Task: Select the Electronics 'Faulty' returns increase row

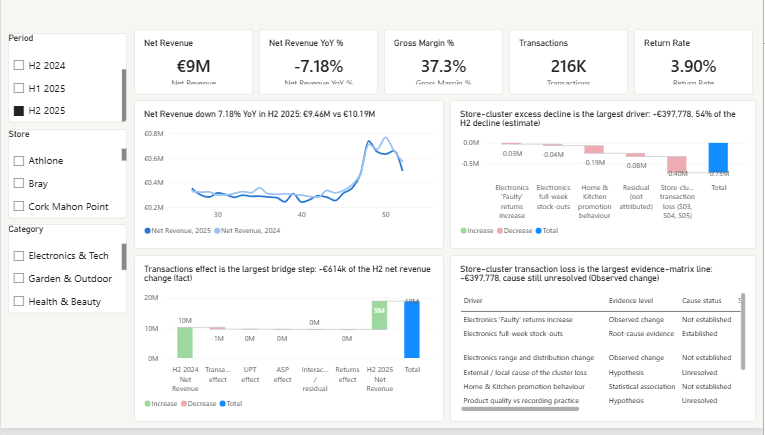Action: [x=601, y=319]
